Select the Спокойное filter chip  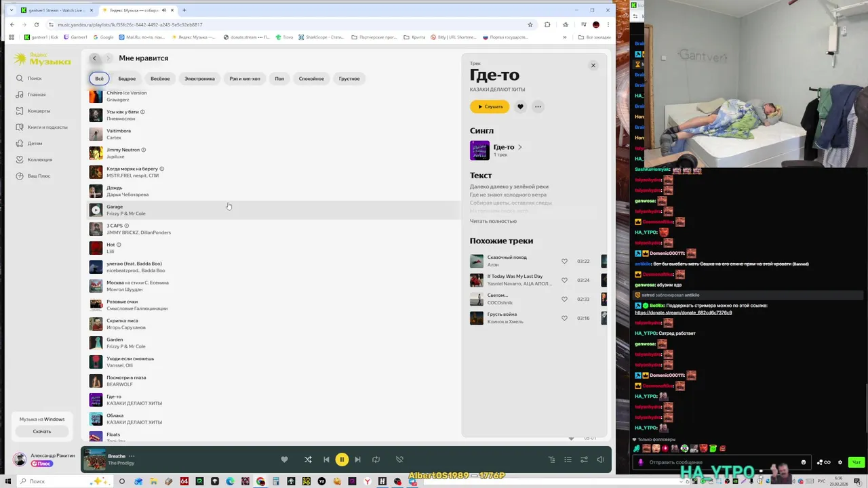pos(311,79)
